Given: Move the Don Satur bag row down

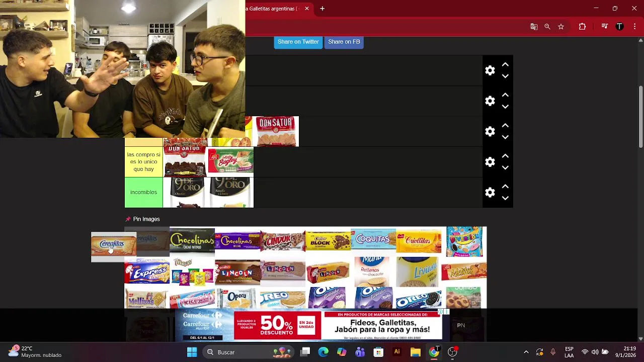Looking at the screenshot, I should point(505,137).
